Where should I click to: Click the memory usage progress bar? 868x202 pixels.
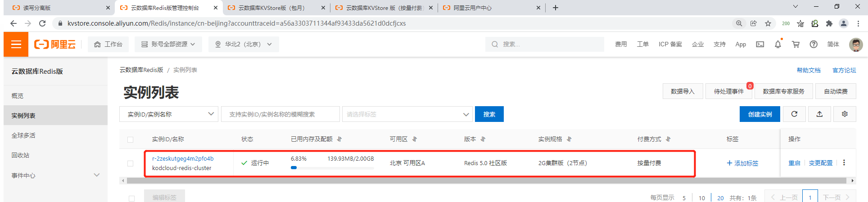[x=332, y=168]
